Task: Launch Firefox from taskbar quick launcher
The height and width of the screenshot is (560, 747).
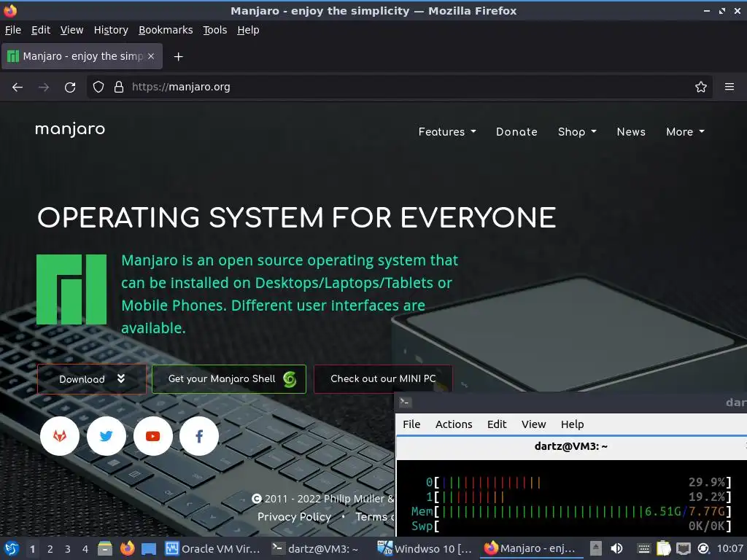Action: [x=127, y=548]
